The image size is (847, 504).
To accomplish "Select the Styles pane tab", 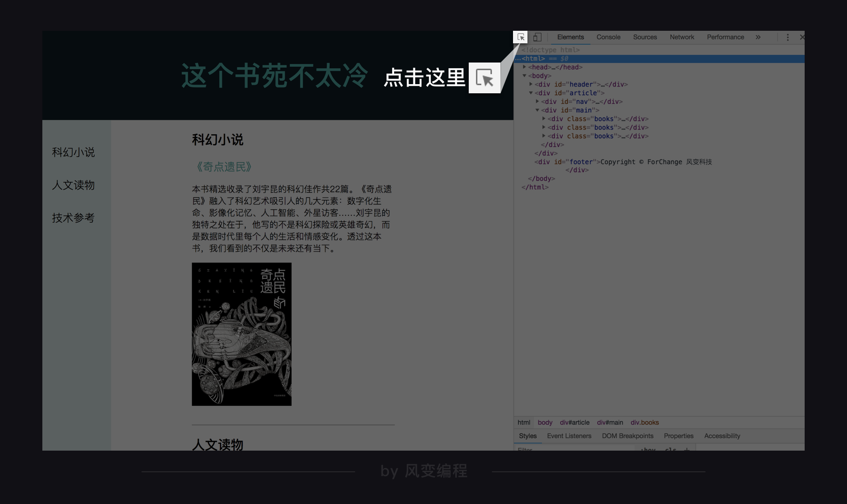I will pos(527,436).
